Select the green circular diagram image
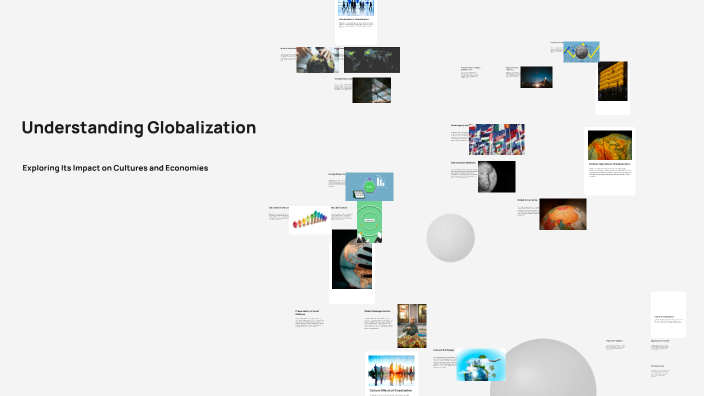704x396 pixels. pyautogui.click(x=370, y=222)
